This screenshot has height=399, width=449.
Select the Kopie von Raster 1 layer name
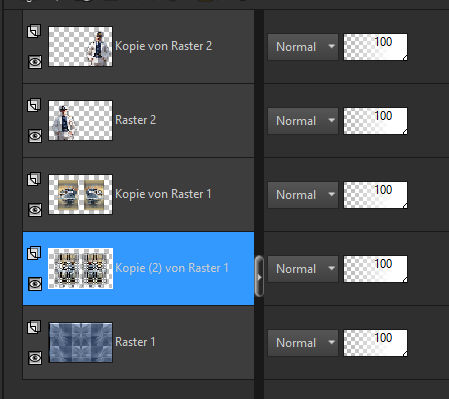[163, 194]
